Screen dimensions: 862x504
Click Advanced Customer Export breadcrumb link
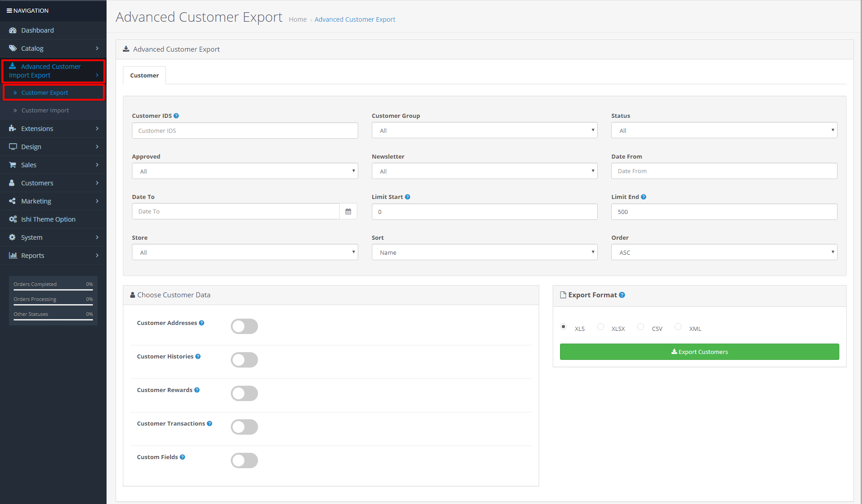pos(355,19)
